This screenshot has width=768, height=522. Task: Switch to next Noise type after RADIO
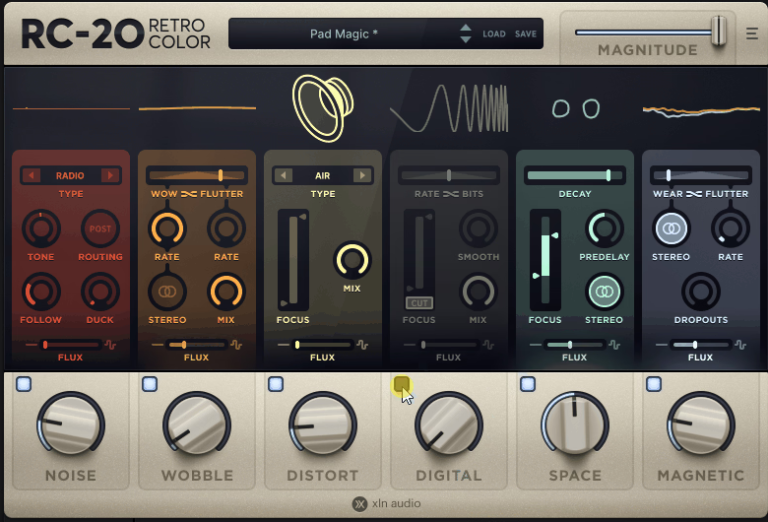(x=110, y=175)
